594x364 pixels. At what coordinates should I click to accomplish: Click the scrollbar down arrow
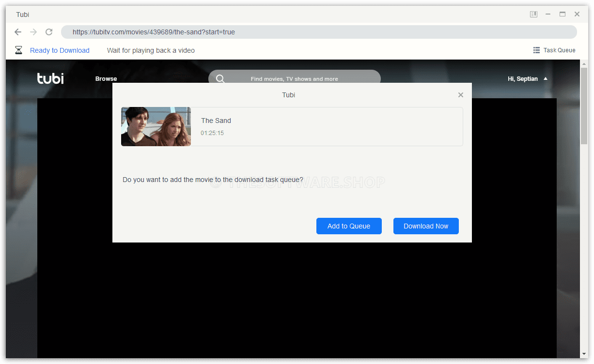pos(584,355)
